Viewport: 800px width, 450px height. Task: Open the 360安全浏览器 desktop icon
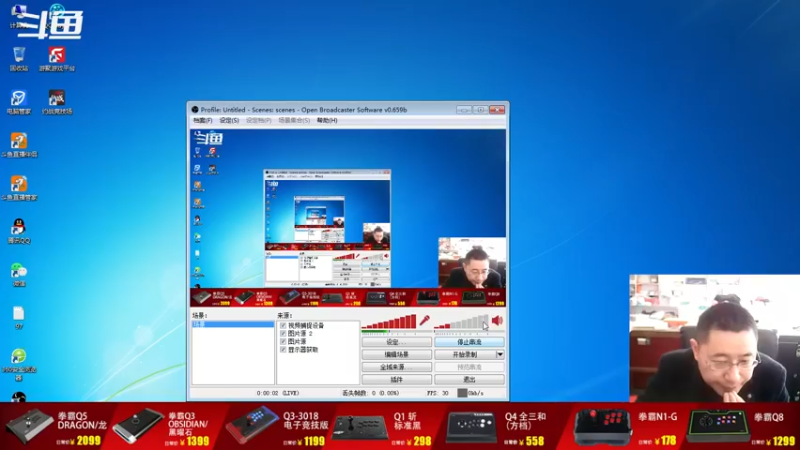(x=19, y=365)
